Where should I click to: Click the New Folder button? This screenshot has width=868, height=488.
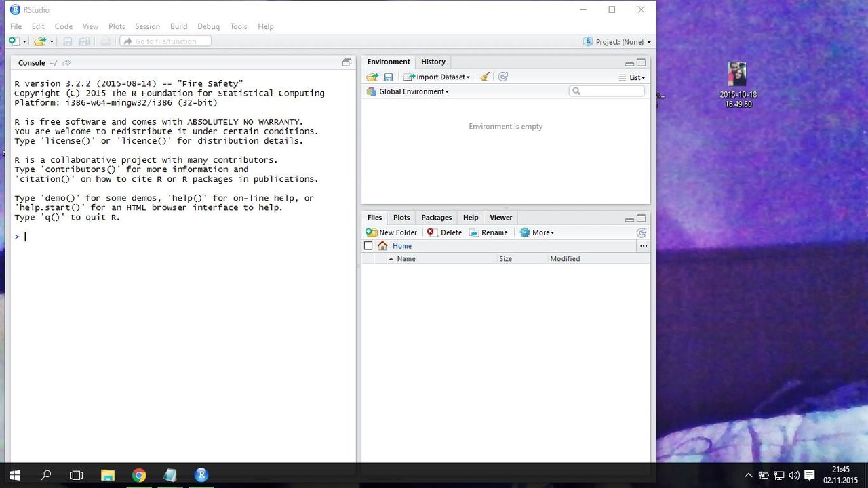pyautogui.click(x=391, y=232)
